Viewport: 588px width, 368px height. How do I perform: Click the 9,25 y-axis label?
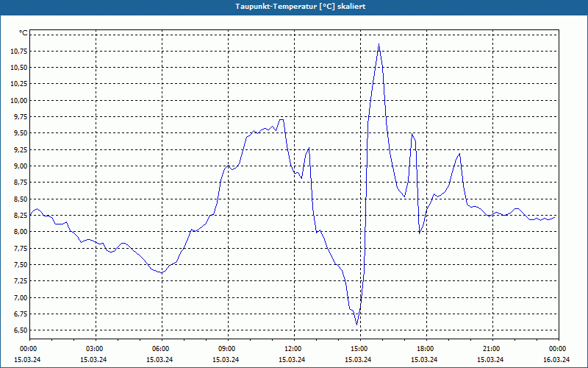click(x=20, y=150)
